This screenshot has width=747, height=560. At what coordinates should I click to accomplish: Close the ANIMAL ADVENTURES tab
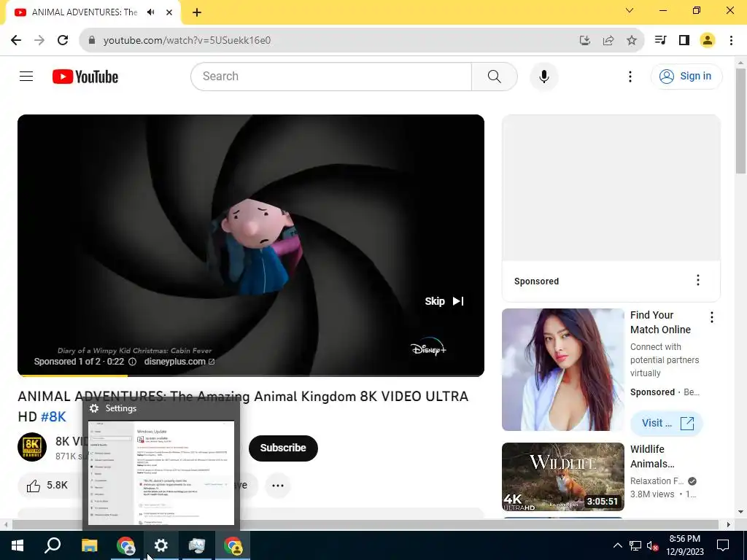[x=169, y=12]
